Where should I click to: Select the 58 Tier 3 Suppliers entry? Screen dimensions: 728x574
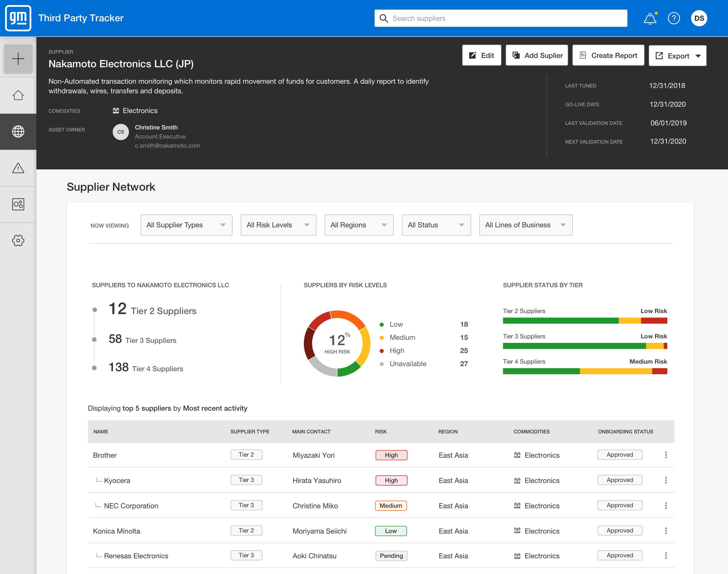pyautogui.click(x=143, y=339)
